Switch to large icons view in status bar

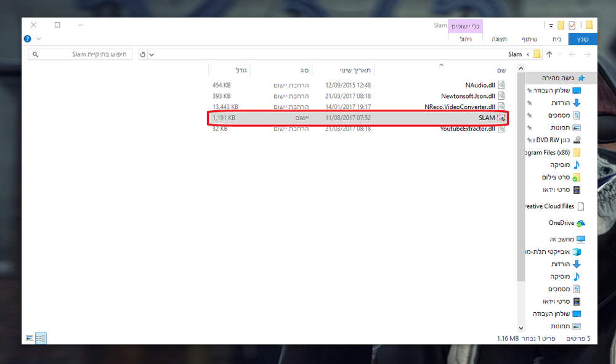pos(28,338)
